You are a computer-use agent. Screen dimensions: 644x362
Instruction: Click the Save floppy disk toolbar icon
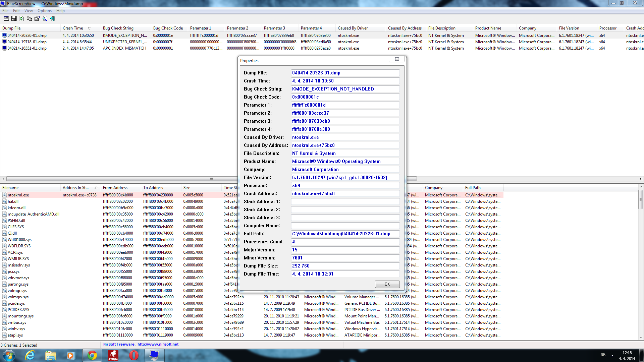[x=14, y=19]
